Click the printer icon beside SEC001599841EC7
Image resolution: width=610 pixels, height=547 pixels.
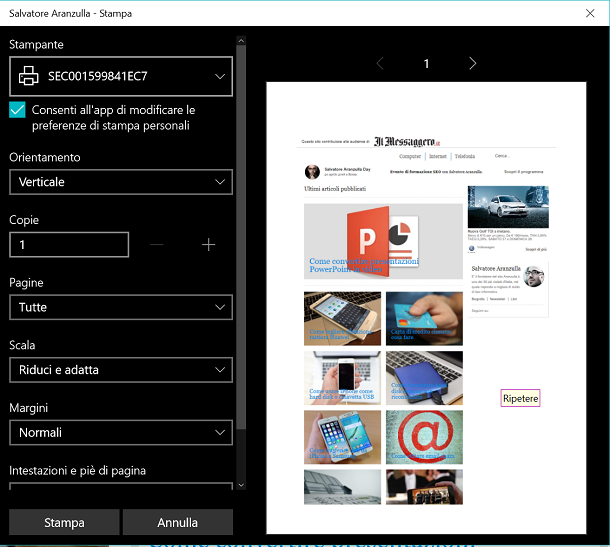(x=30, y=76)
